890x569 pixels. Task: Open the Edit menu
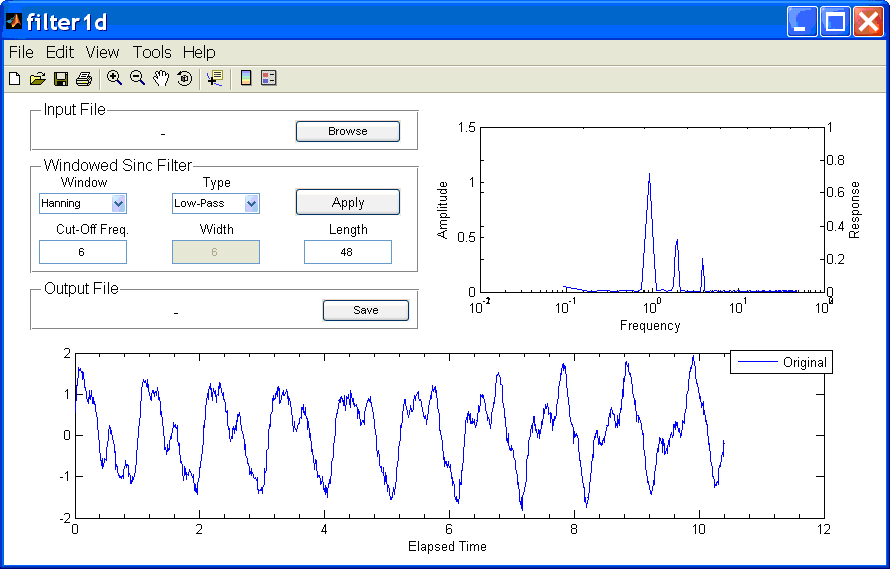coord(60,52)
